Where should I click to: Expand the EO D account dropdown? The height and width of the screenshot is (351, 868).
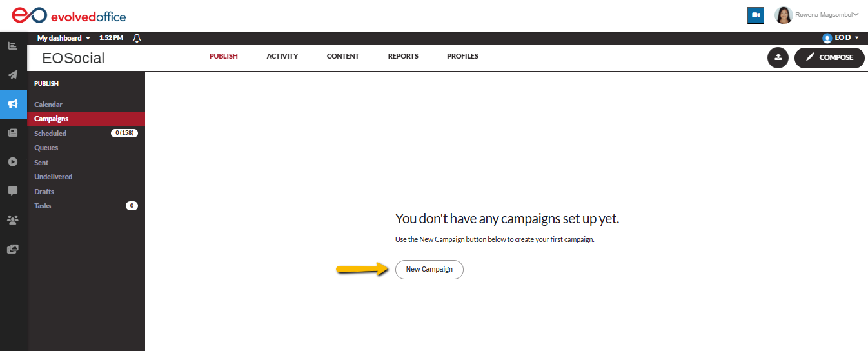tap(841, 38)
